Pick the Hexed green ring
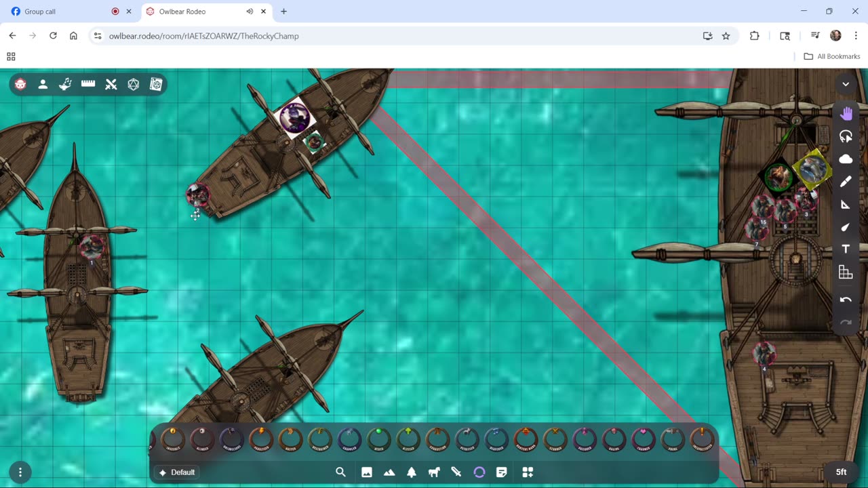Screen dimensions: 868x488 pyautogui.click(x=379, y=440)
